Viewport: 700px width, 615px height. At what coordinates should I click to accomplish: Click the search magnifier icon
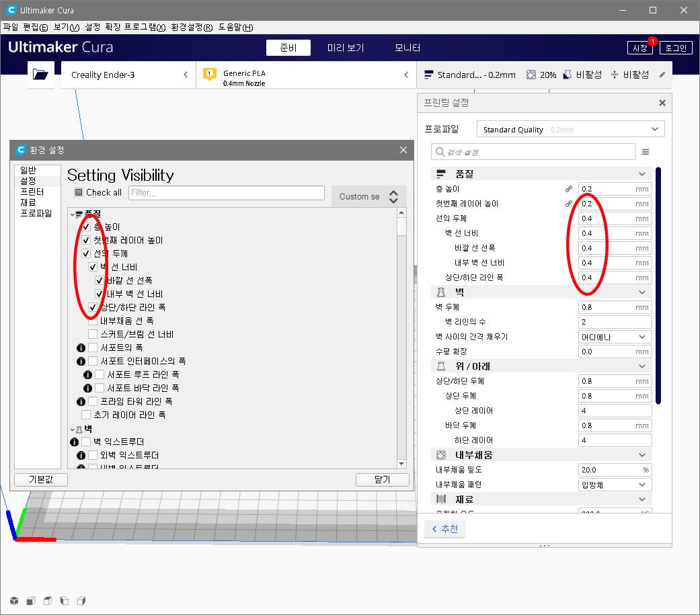(x=440, y=152)
